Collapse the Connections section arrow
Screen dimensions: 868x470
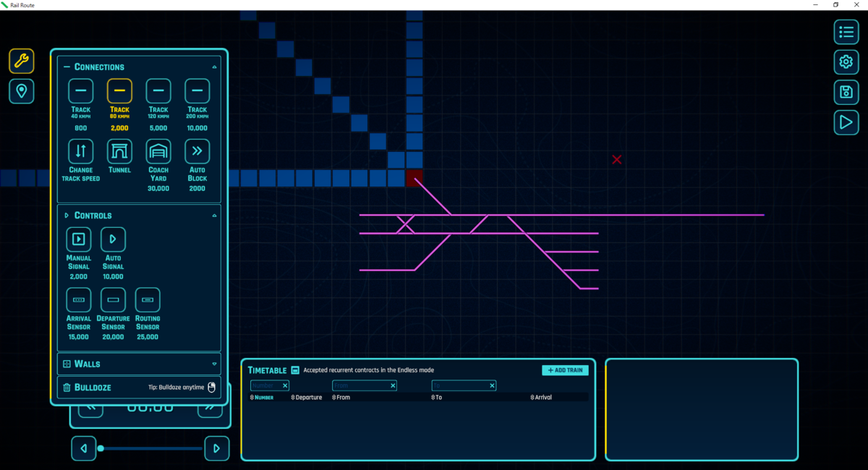(214, 67)
